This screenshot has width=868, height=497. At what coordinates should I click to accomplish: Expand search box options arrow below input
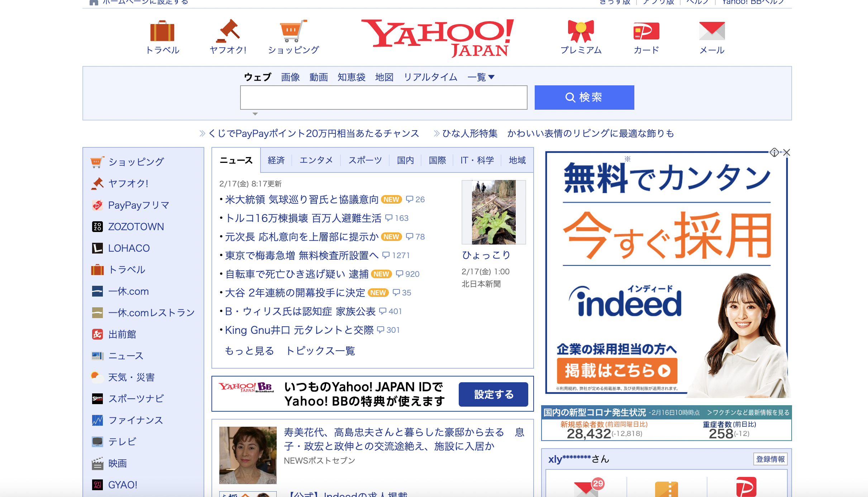pos(255,114)
